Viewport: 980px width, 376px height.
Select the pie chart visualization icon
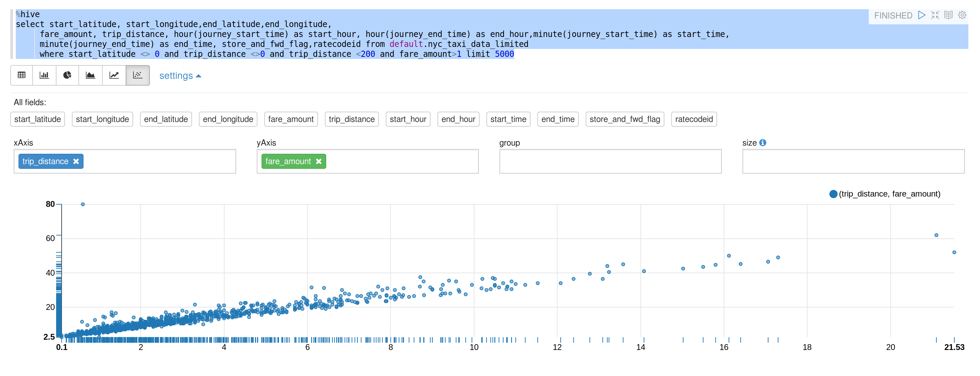[67, 75]
